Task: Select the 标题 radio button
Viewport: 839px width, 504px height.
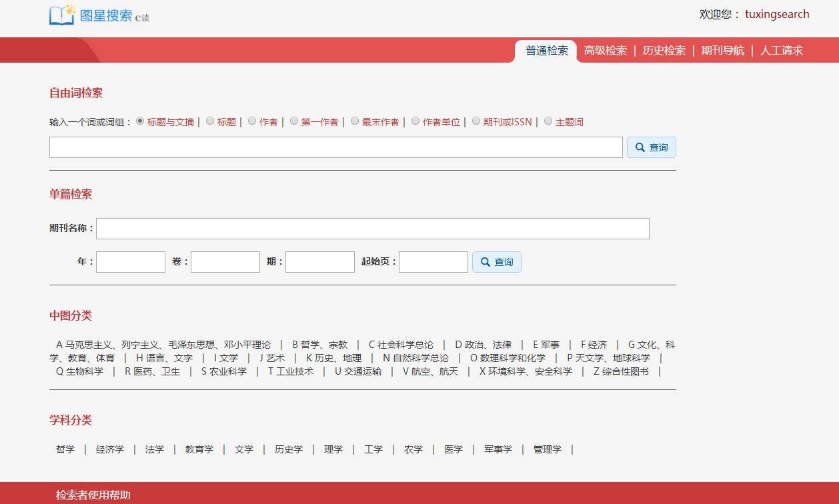Action: 210,121
